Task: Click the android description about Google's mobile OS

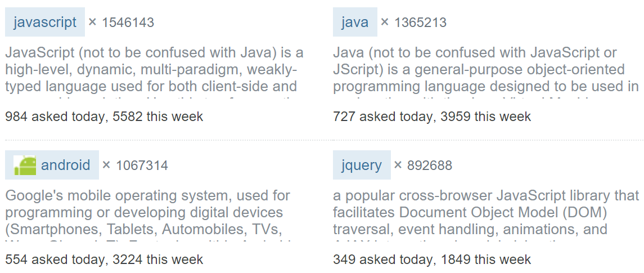Action: 146,213
